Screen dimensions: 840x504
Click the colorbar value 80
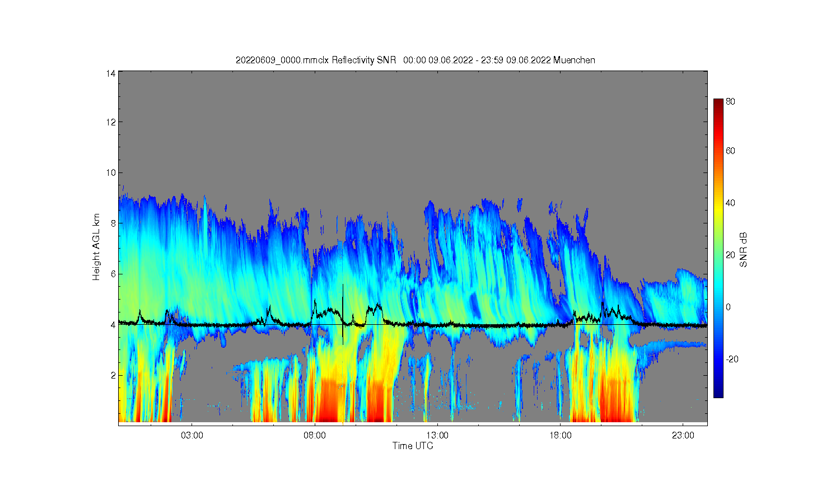point(731,102)
